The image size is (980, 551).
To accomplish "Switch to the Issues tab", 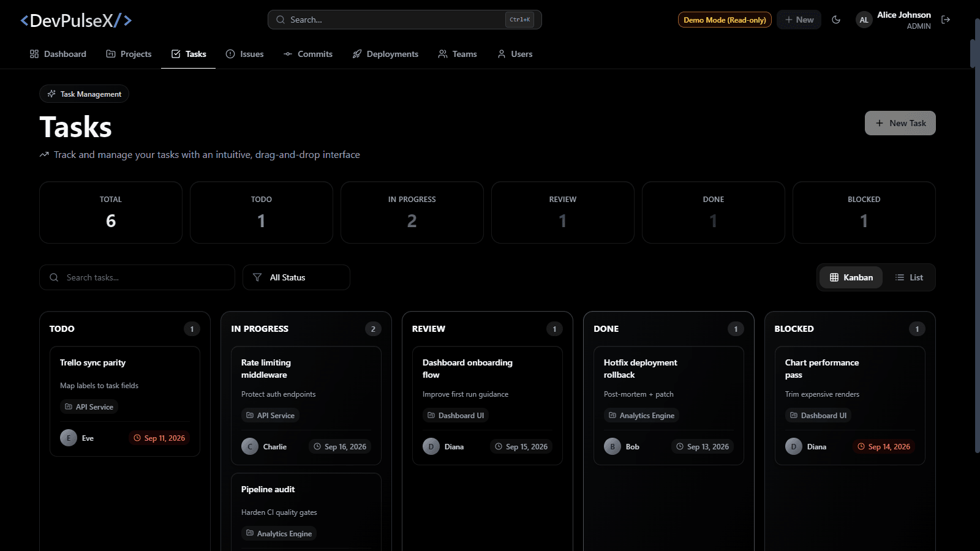I will (244, 54).
